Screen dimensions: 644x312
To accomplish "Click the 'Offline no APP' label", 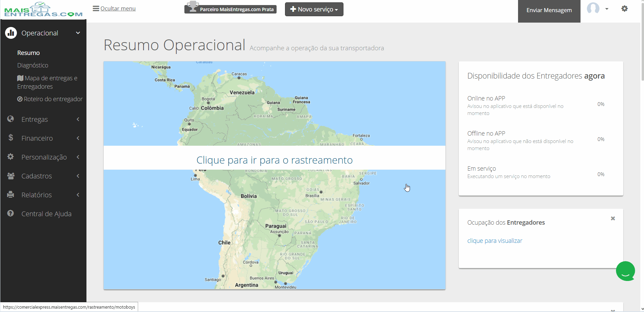I will coord(486,134).
